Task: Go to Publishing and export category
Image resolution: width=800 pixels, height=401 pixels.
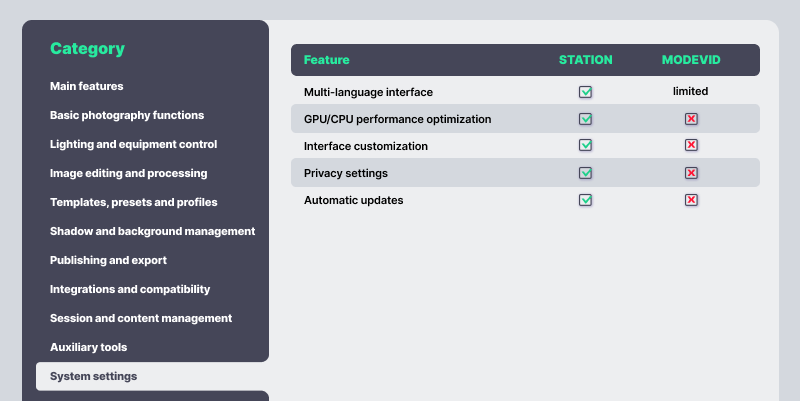Action: [x=108, y=260]
